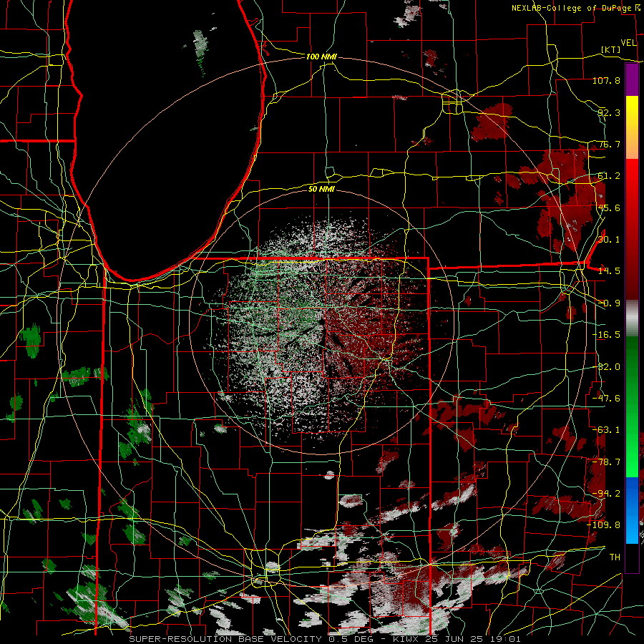
Task: Select the 30.1 scale value
Action: click(609, 239)
